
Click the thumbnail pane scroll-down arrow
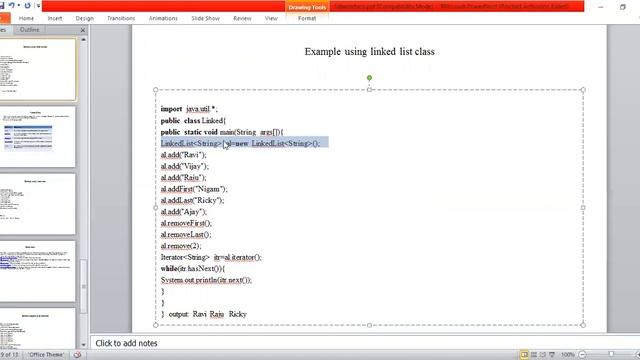click(x=84, y=345)
